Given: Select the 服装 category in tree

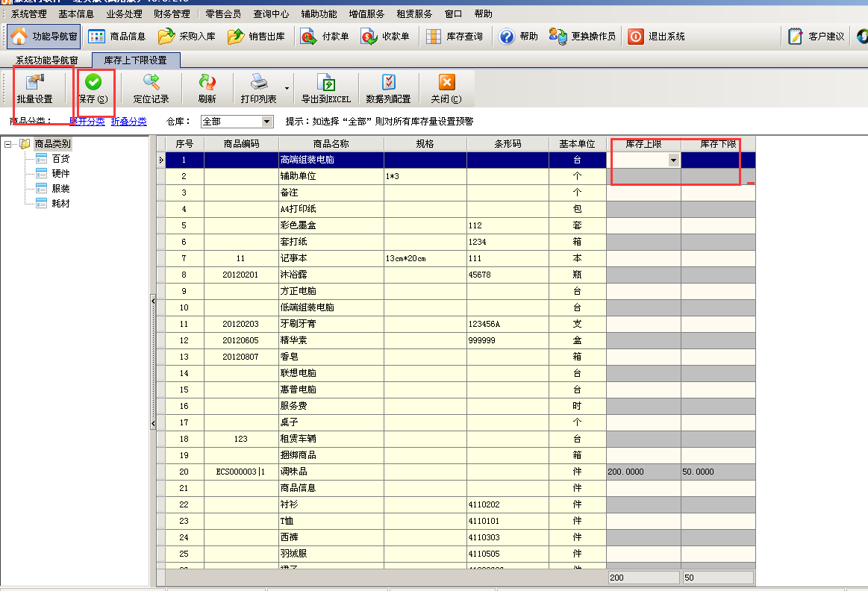Looking at the screenshot, I should tap(60, 189).
